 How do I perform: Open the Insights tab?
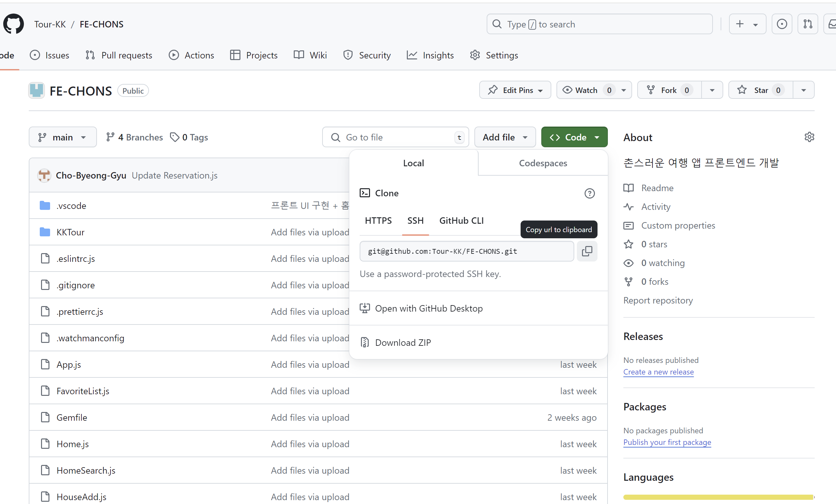(x=430, y=55)
